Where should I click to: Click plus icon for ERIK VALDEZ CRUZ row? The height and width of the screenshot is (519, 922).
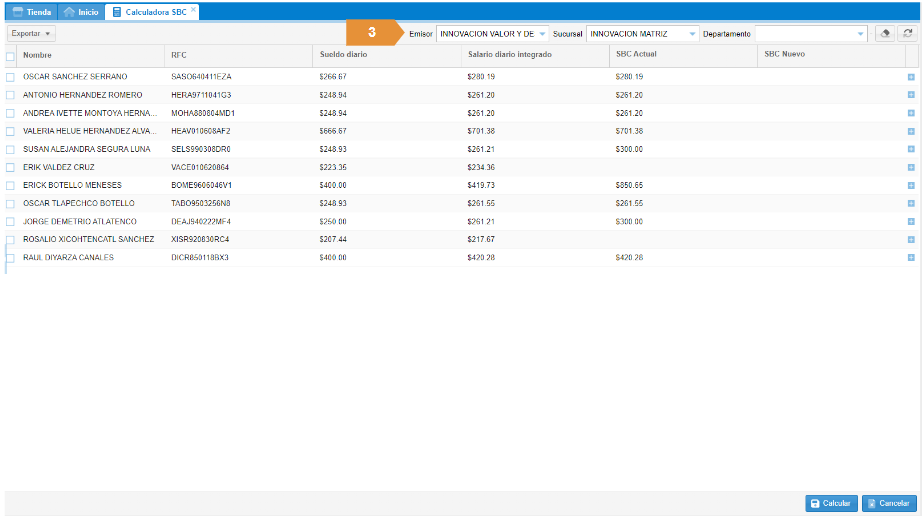pyautogui.click(x=911, y=167)
